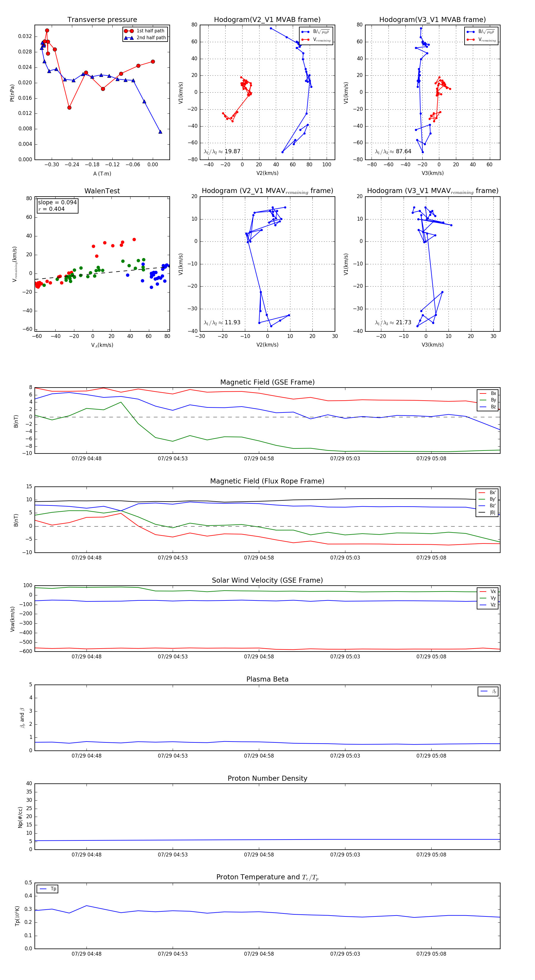The height and width of the screenshot is (980, 535).
Task: Click the B(nT) axis label of GSE Frame plot
Action: (x=16, y=421)
